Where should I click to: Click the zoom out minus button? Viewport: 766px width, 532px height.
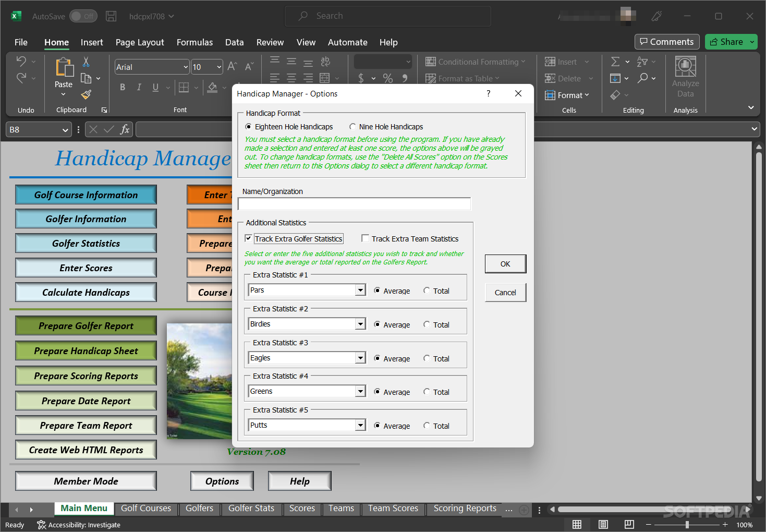coord(649,525)
